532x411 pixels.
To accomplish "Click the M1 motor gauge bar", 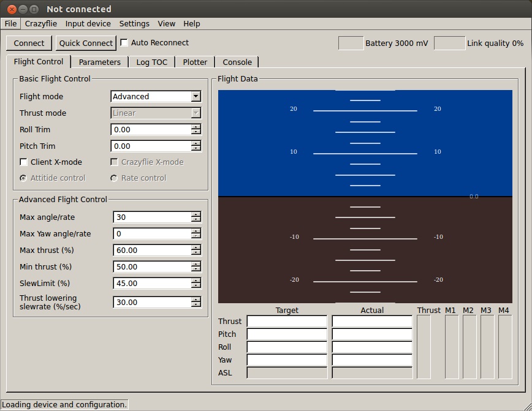I will pyautogui.click(x=452, y=347).
